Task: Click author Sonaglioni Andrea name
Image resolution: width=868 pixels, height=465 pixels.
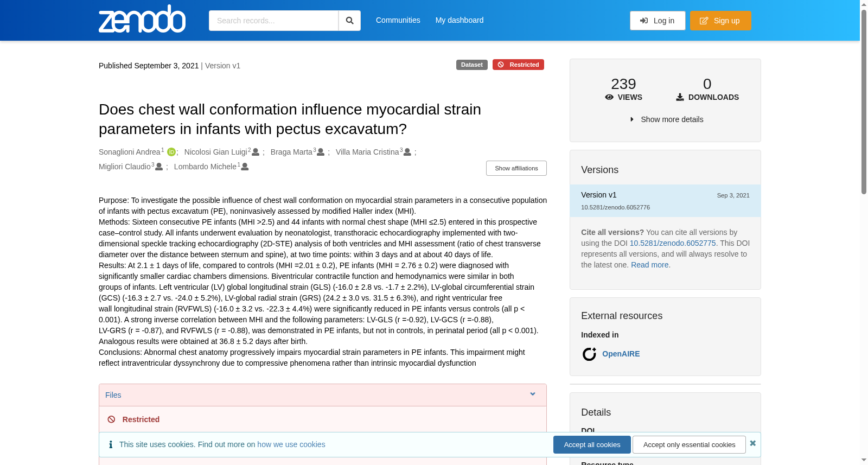Action: pos(130,152)
